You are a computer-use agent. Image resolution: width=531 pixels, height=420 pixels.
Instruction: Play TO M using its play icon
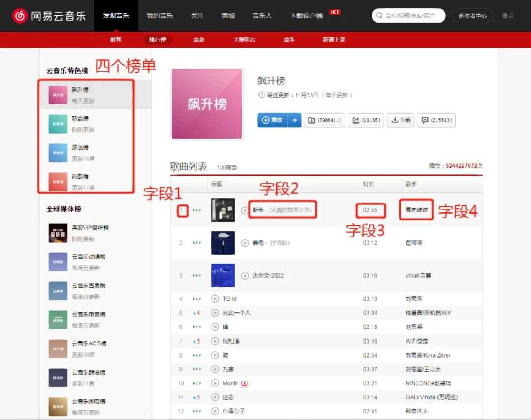tap(215, 299)
